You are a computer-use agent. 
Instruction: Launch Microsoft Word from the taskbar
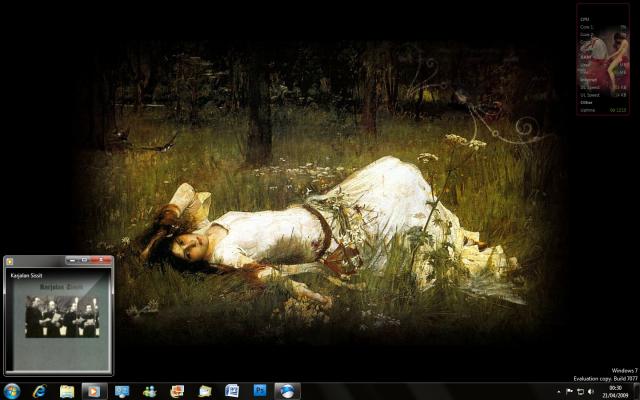tap(232, 391)
